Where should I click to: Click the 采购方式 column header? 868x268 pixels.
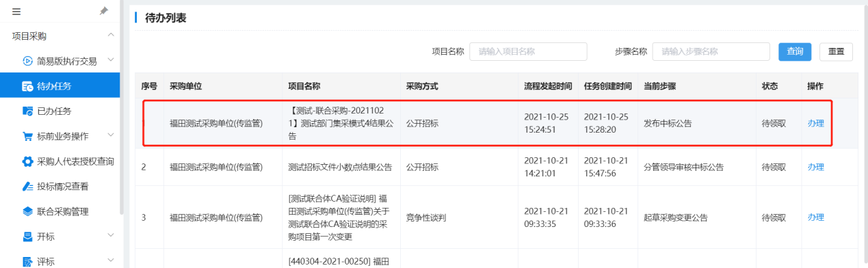coord(422,87)
